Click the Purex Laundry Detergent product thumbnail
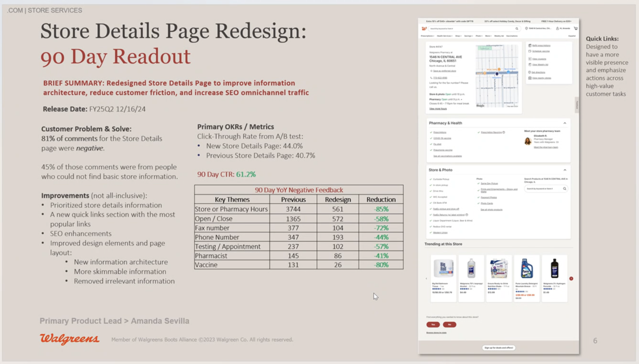Viewport: 639px width, 364px height. 526,269
